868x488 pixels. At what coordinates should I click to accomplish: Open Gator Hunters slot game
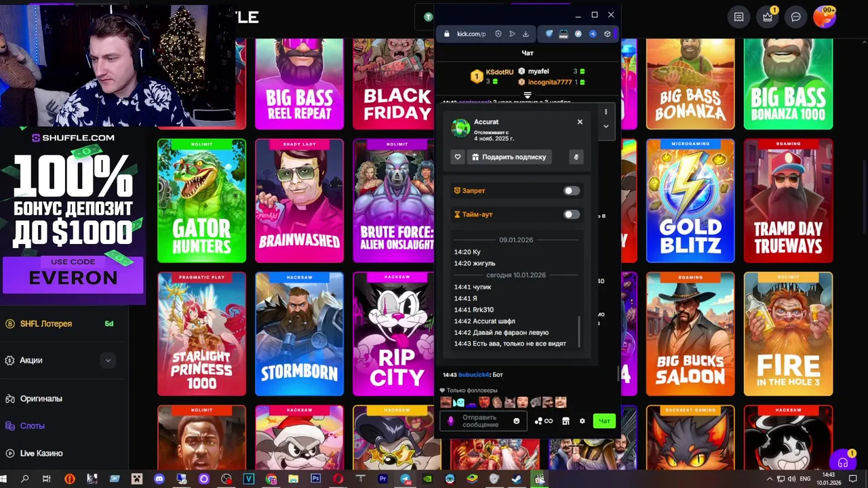pyautogui.click(x=201, y=201)
